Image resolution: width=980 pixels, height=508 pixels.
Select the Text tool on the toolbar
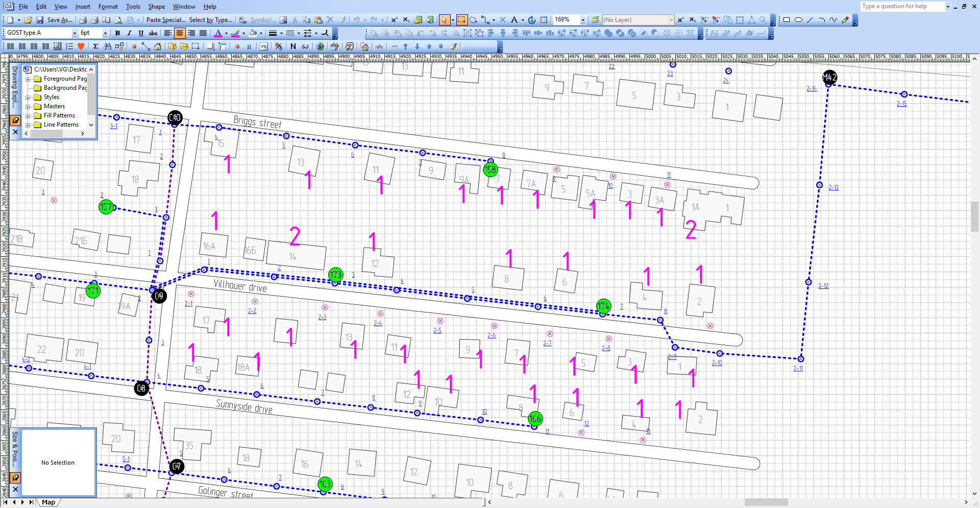click(x=513, y=19)
